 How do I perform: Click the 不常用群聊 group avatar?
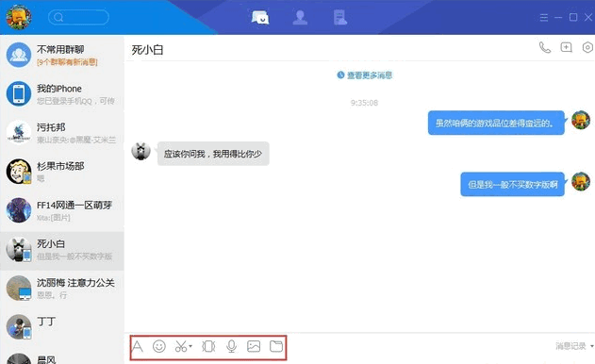click(19, 55)
